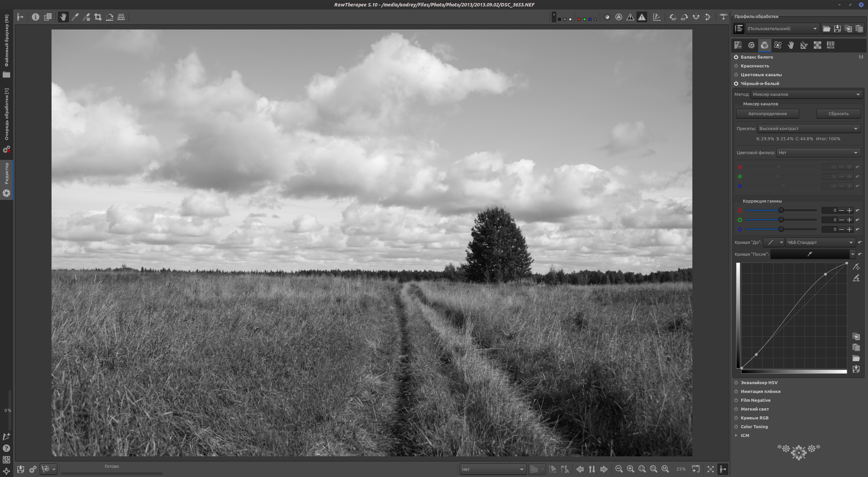Open the Цветовой фильтр dropdown

[818, 152]
